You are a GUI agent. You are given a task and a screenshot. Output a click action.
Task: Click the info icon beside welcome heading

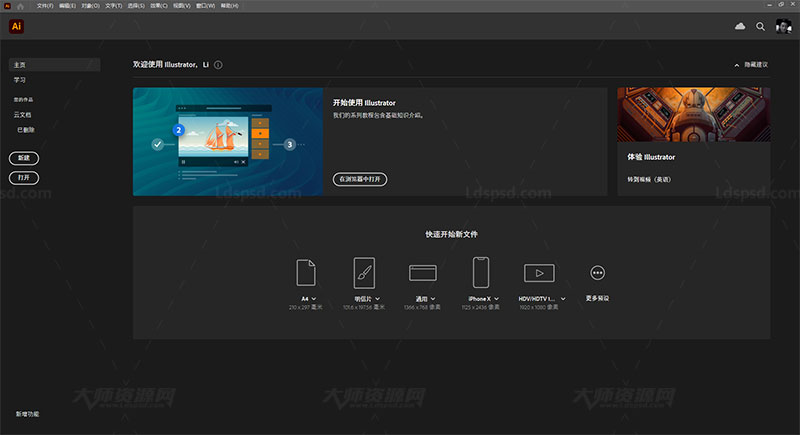218,65
